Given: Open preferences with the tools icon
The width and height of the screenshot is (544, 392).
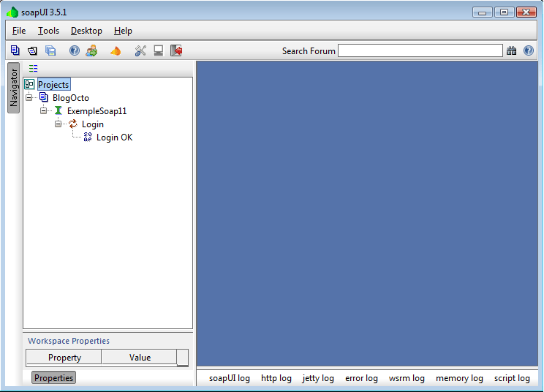Looking at the screenshot, I should [x=140, y=50].
